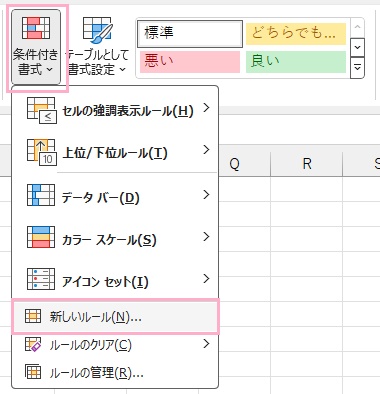The image size is (380, 394).
Task: Expand arrow beside ルールのクリア(C)
Action: [x=206, y=343]
